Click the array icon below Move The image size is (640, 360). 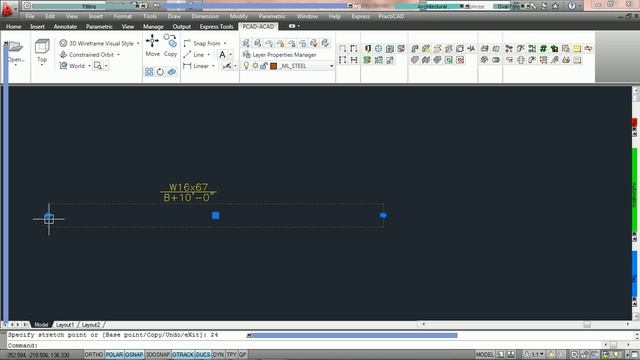click(x=149, y=72)
